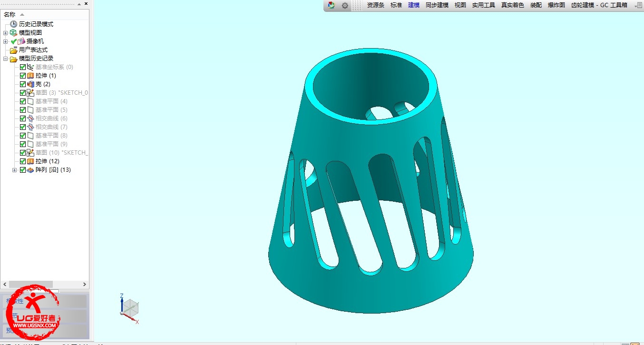Open the 视图 tab
The height and width of the screenshot is (345, 644).
pos(460,5)
